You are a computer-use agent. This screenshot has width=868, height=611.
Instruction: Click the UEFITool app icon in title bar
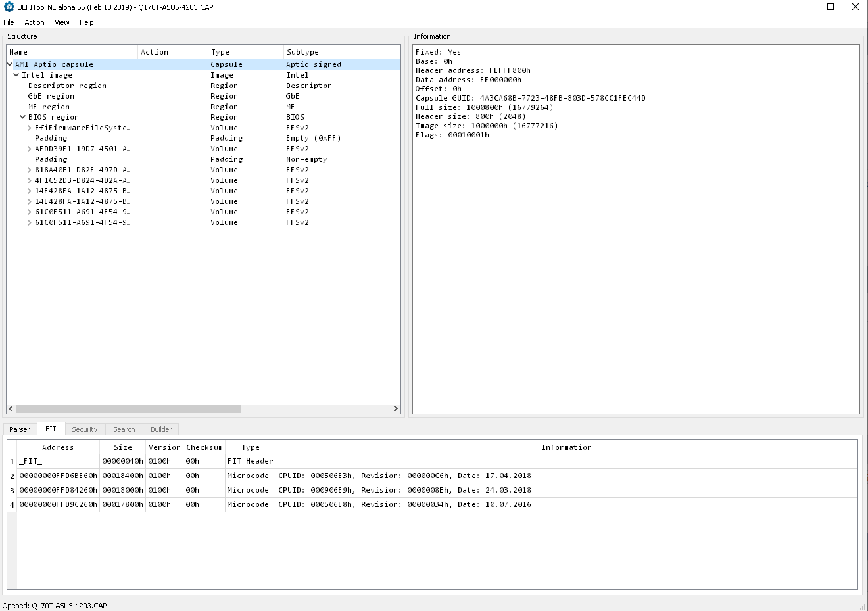point(9,7)
